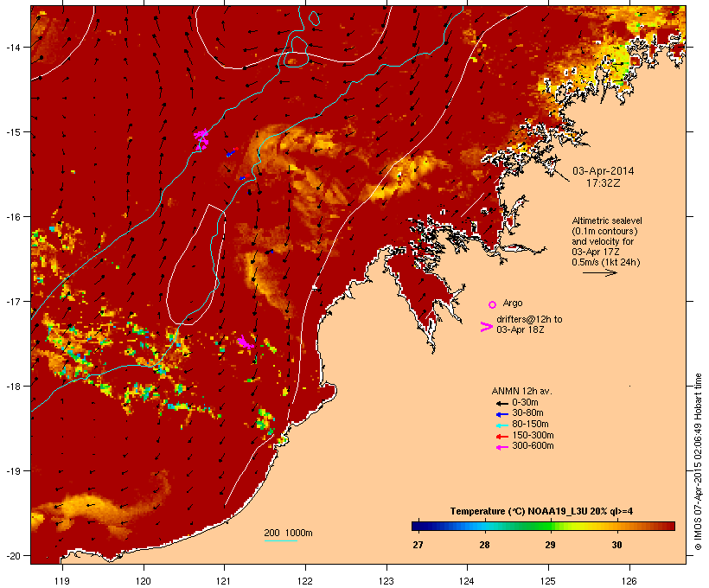Click the '-17' latitude axis label
The width and height of the screenshot is (709, 588).
click(12, 301)
